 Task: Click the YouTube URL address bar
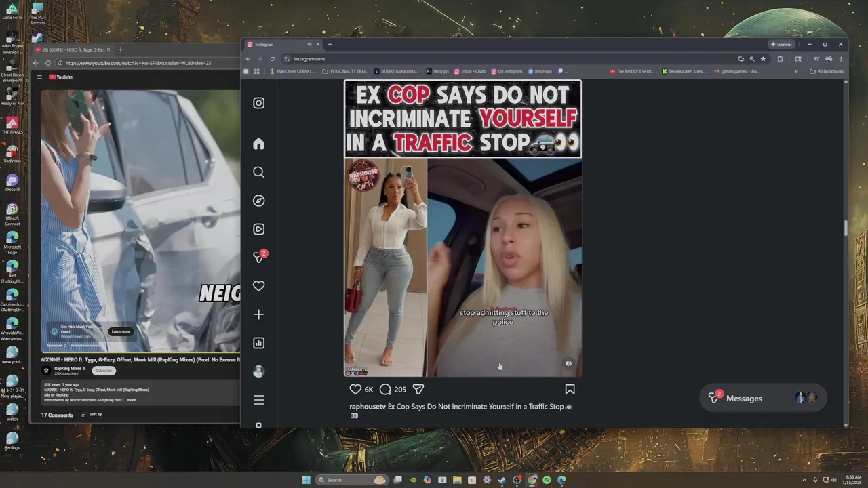149,63
